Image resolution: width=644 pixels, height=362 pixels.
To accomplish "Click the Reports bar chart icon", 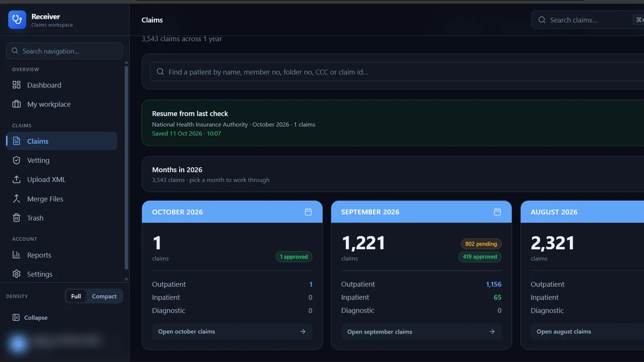I will 17,255.
